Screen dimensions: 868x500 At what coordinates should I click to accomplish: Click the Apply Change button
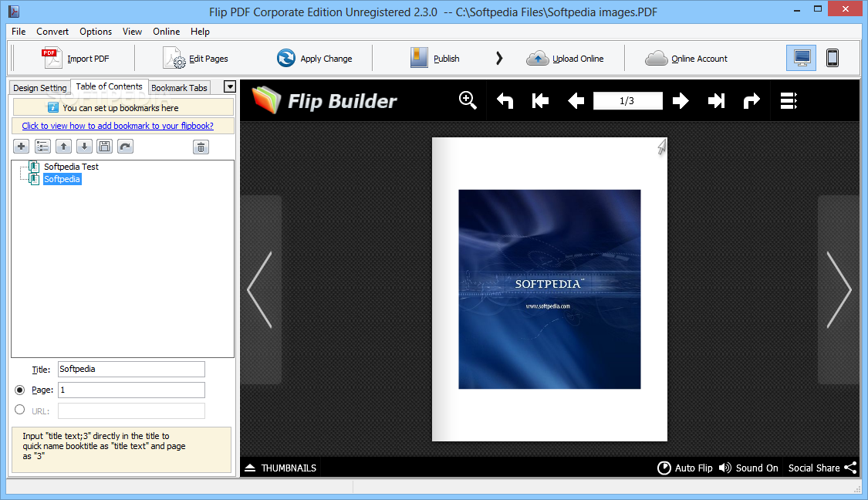pyautogui.click(x=314, y=58)
